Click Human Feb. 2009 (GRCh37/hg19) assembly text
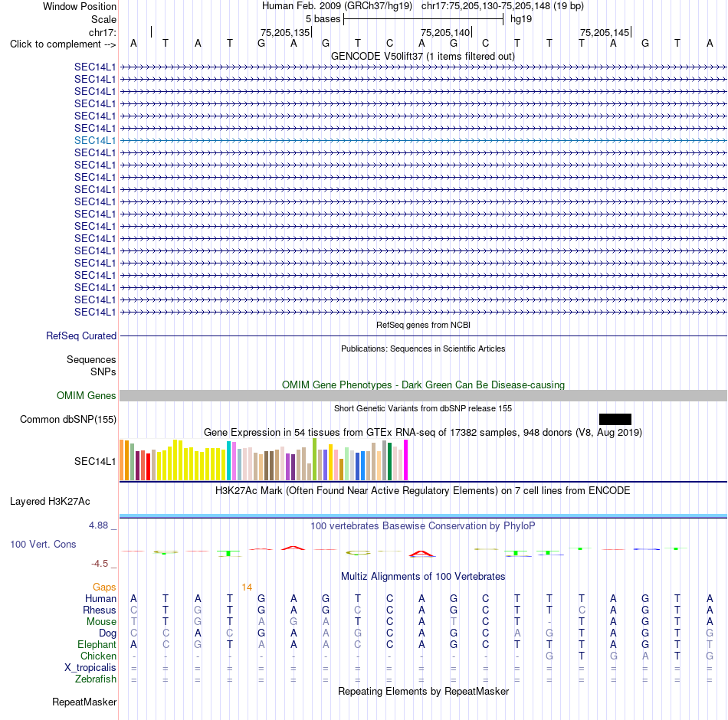Screen dimensions: 728x720 click(x=337, y=6)
